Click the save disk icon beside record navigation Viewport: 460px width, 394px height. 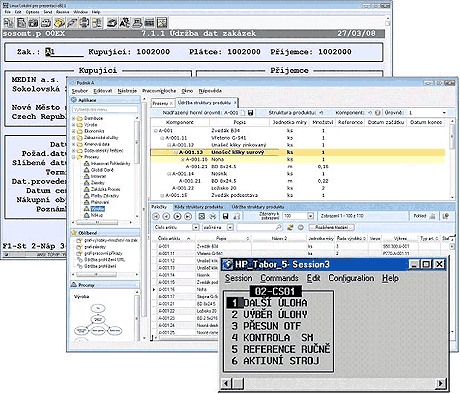[226, 216]
